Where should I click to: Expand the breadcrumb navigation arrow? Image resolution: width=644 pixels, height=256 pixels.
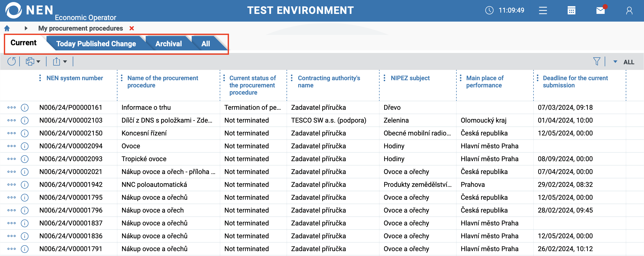26,28
